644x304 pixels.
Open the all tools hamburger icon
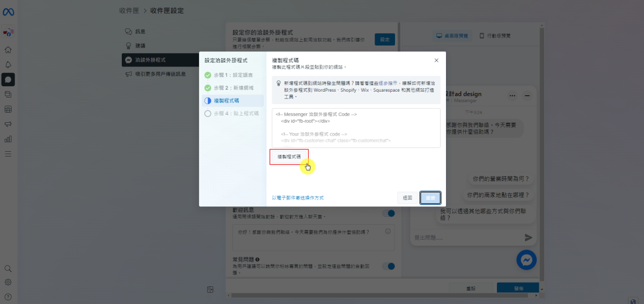[8, 154]
